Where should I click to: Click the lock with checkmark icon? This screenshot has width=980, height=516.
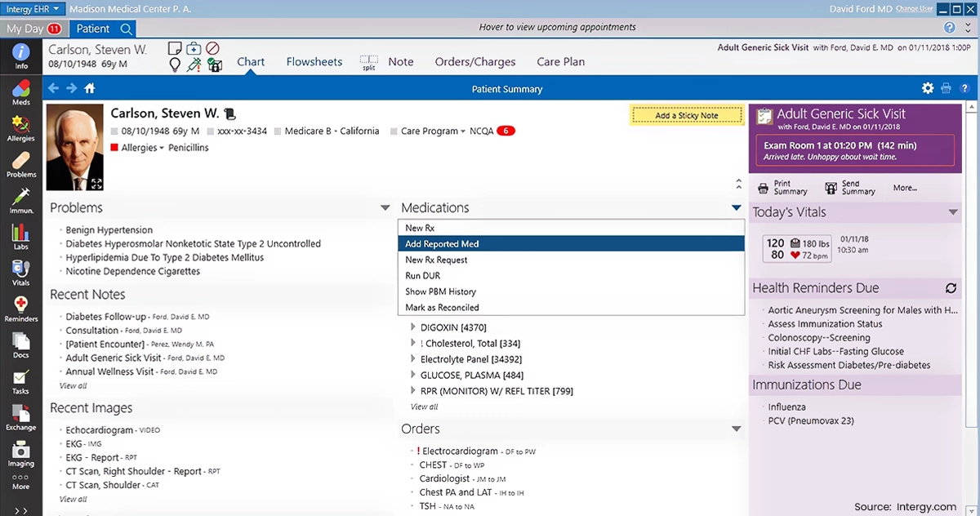[214, 65]
